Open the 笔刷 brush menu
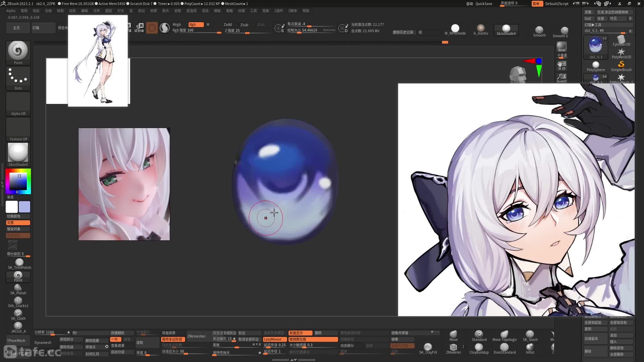 [x=24, y=11]
